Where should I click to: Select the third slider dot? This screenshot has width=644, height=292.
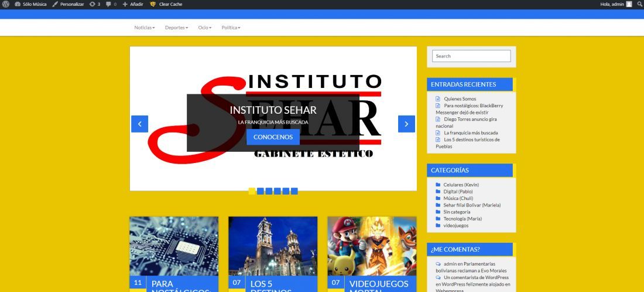point(269,191)
